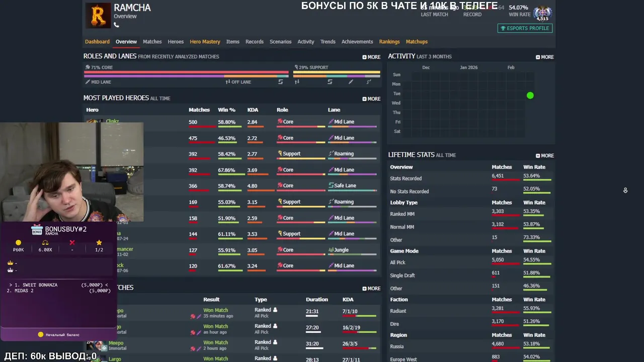Click the Core role icon beside 71% CORE
Image resolution: width=644 pixels, height=362 pixels.
point(88,67)
